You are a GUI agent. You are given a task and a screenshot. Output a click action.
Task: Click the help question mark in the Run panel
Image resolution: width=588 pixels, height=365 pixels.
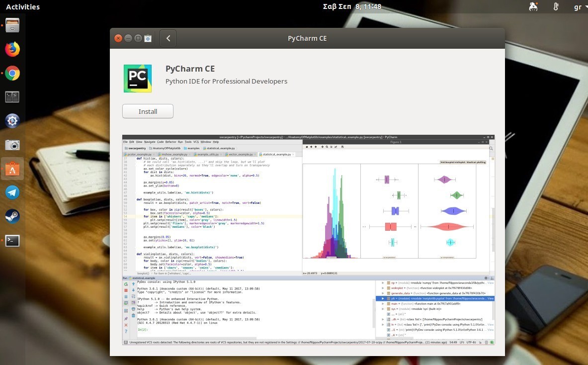coord(125,329)
